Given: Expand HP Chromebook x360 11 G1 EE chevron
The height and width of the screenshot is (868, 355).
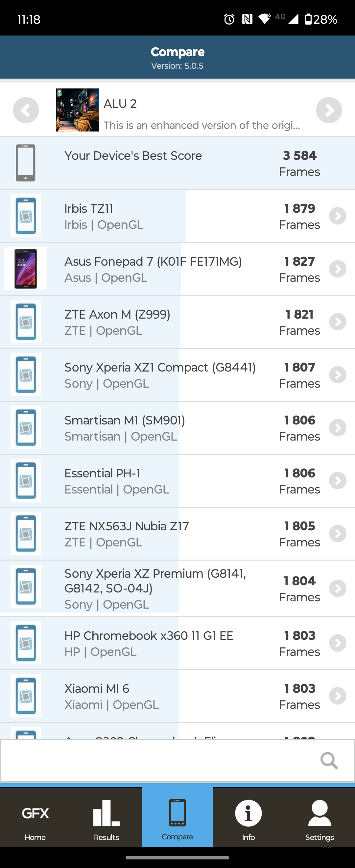Looking at the screenshot, I should pyautogui.click(x=338, y=643).
